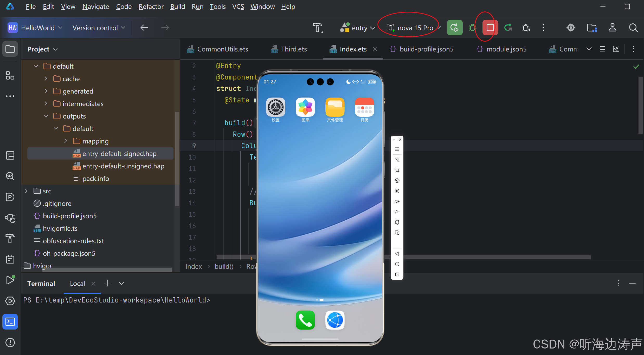Open entry run configuration dropdown
This screenshot has height=355, width=644.
tap(358, 28)
